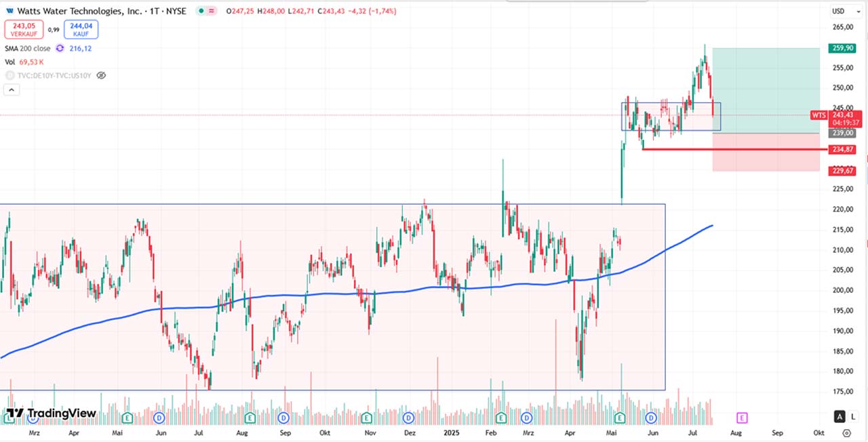Click the green market status dot icon
The width and height of the screenshot is (868, 442).
tap(201, 12)
